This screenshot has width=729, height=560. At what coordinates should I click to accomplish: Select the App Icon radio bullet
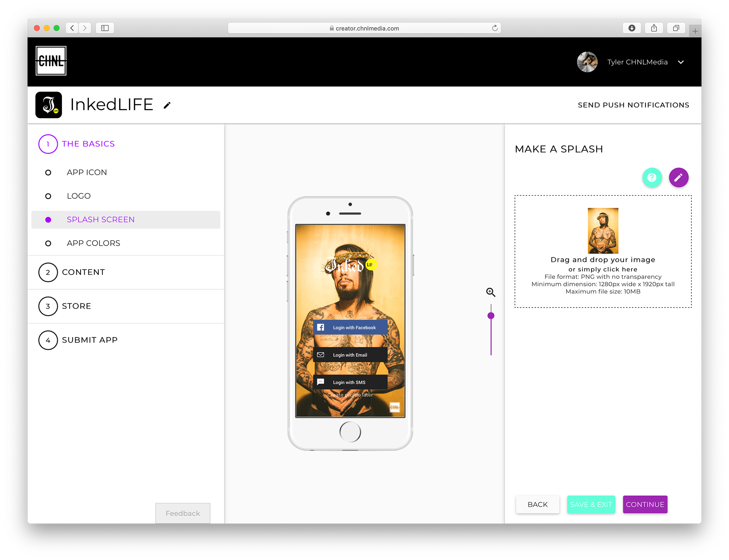point(48,173)
